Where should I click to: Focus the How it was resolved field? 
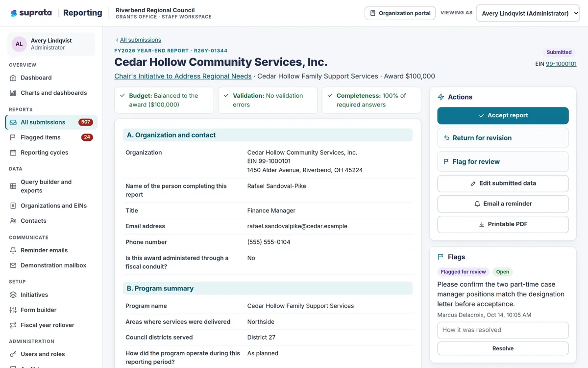click(503, 330)
